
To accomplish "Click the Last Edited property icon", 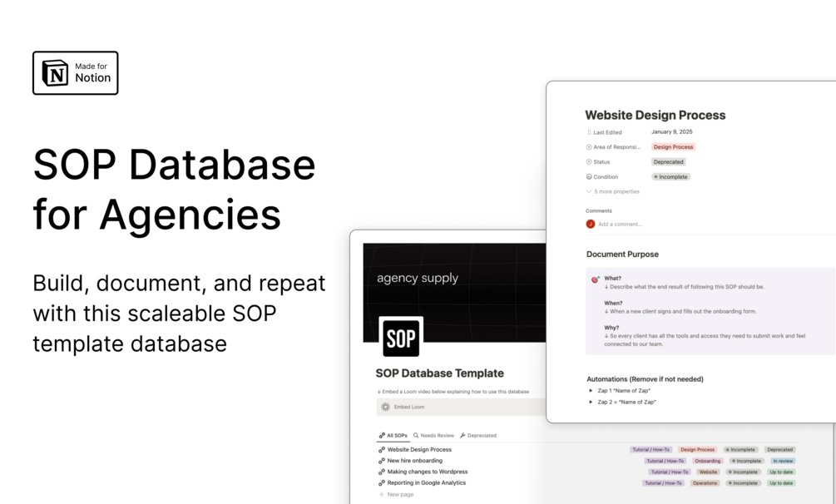I will pos(589,132).
